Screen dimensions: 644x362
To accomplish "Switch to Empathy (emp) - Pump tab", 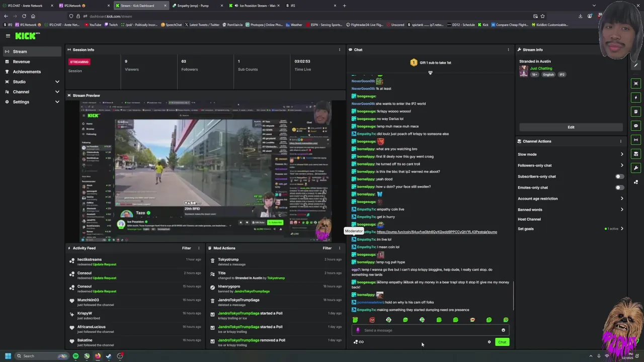I will (x=196, y=6).
